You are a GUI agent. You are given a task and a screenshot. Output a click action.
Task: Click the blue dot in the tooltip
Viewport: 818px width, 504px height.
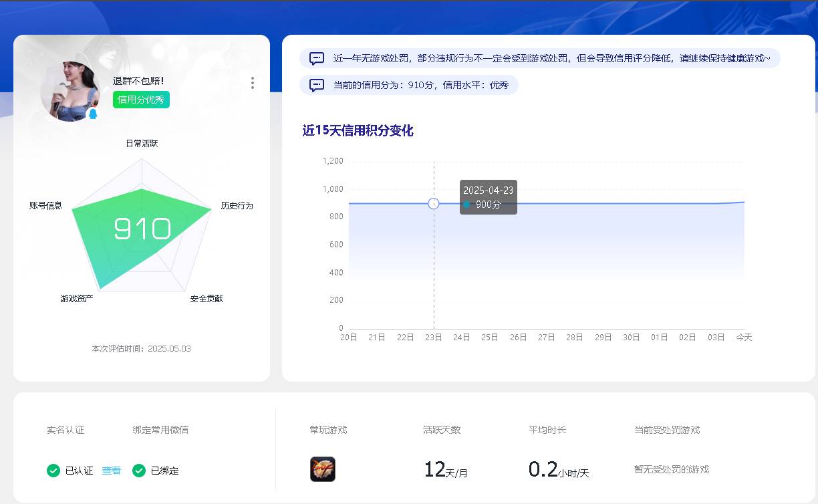click(466, 205)
